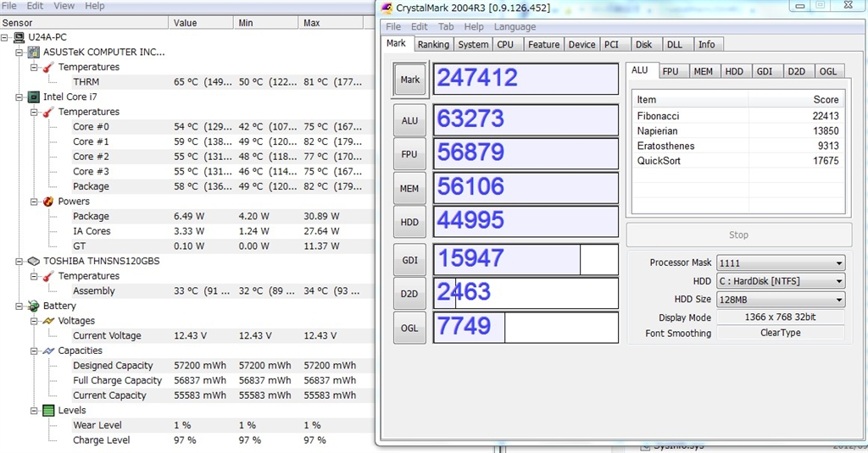
Task: Click the Voltages icon under Battery
Action: pos(48,321)
